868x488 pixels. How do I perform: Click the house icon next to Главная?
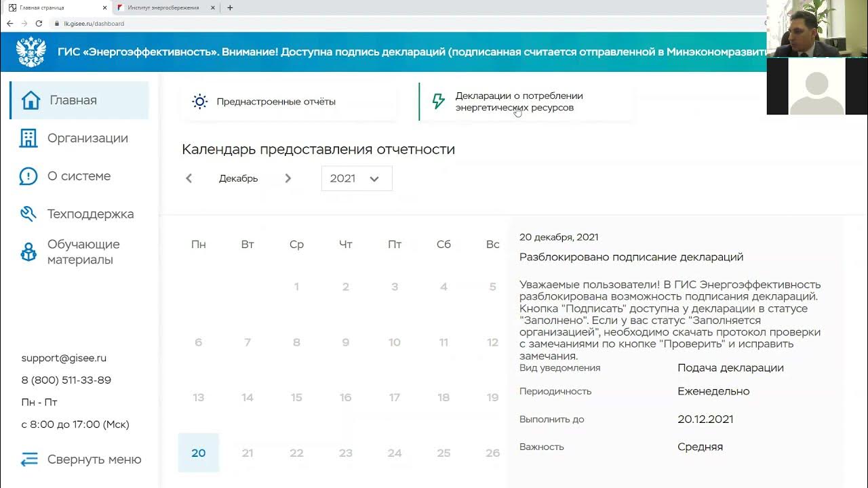pyautogui.click(x=31, y=100)
